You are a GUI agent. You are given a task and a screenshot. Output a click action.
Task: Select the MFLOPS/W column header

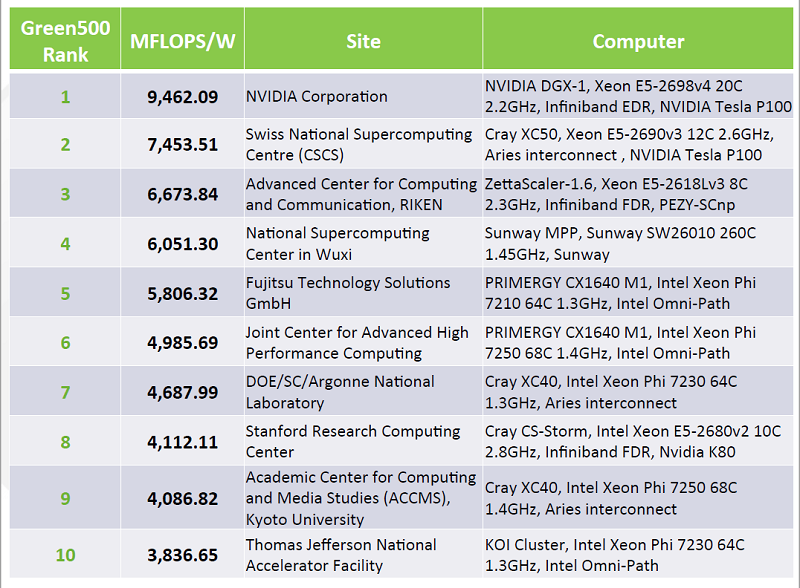pos(183,38)
